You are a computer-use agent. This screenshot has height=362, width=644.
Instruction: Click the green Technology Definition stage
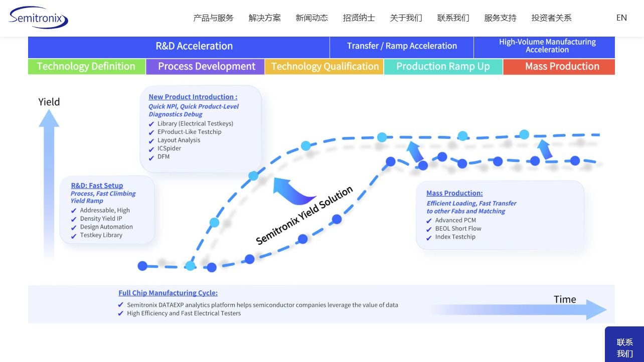[x=86, y=67]
